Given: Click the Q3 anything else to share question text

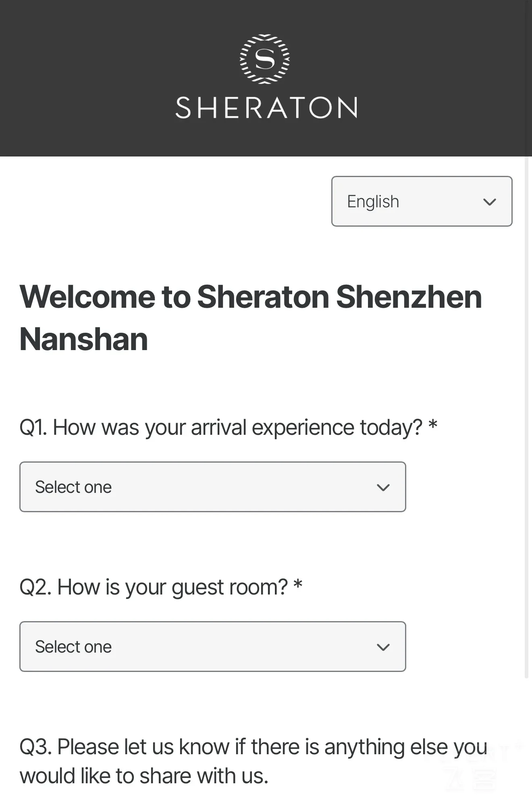Looking at the screenshot, I should coord(254,761).
